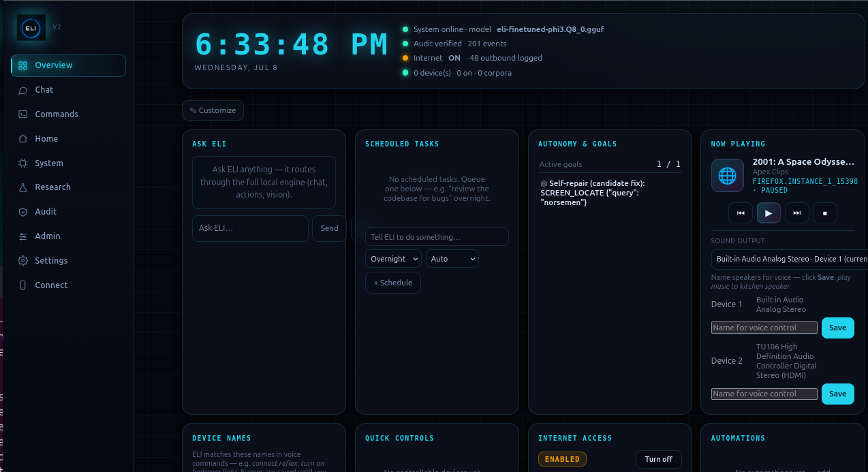Viewport: 868px width, 472px height.
Task: Click the 6:33:48 PM clock
Action: (292, 44)
